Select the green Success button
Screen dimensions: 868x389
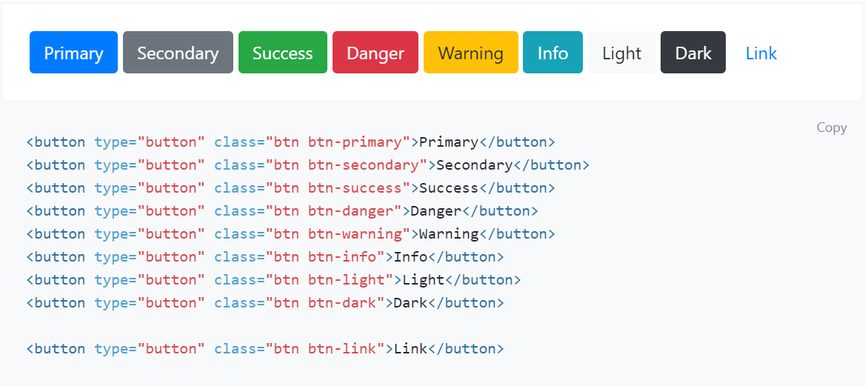coord(282,53)
